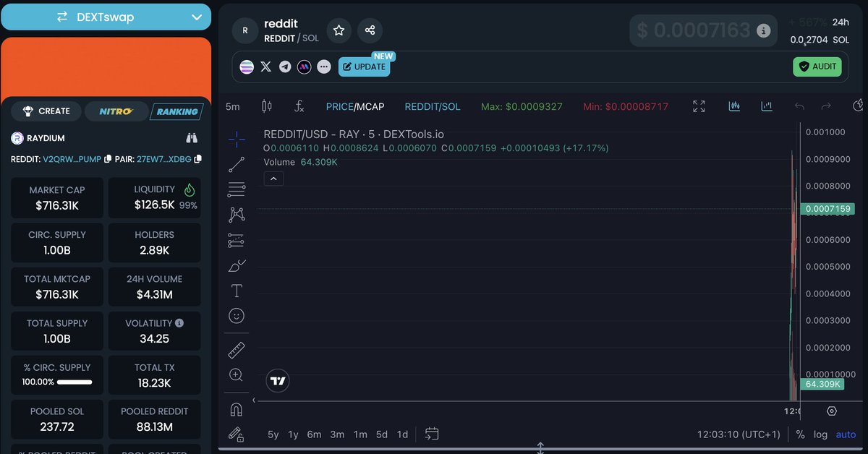
Task: Toggle magnet mode for drawings
Action: point(236,409)
